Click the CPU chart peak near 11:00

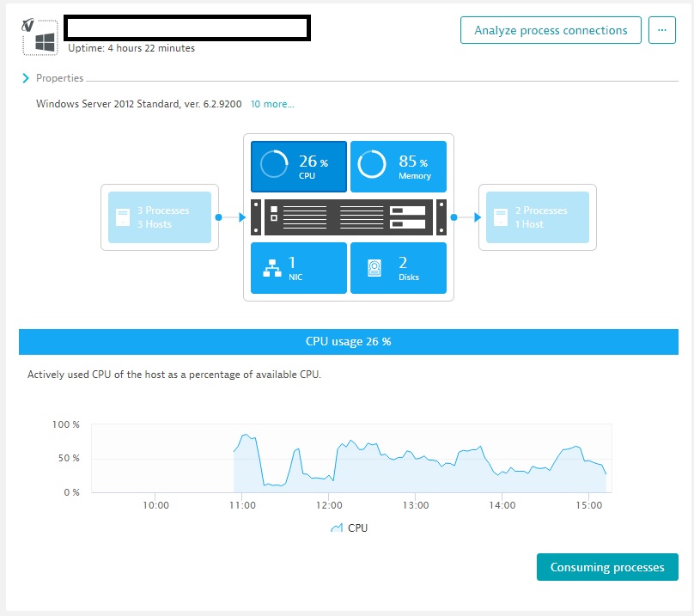[246, 436]
